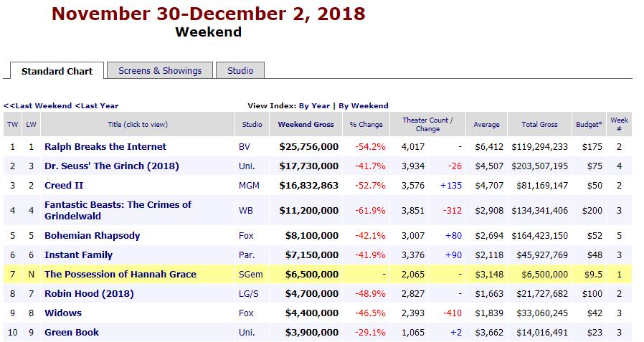Click the % Change column header
This screenshot has width=644, height=342.
tap(366, 124)
